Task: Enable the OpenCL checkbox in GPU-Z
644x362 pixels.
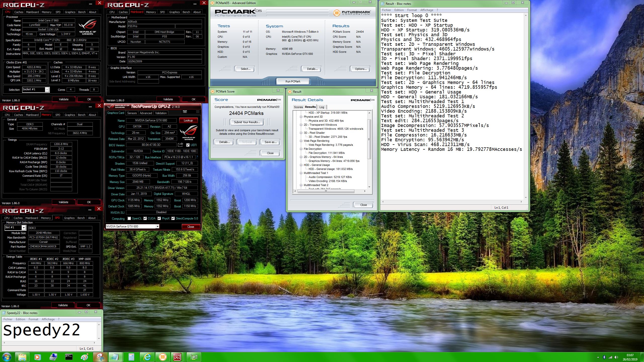Action: pyautogui.click(x=129, y=218)
